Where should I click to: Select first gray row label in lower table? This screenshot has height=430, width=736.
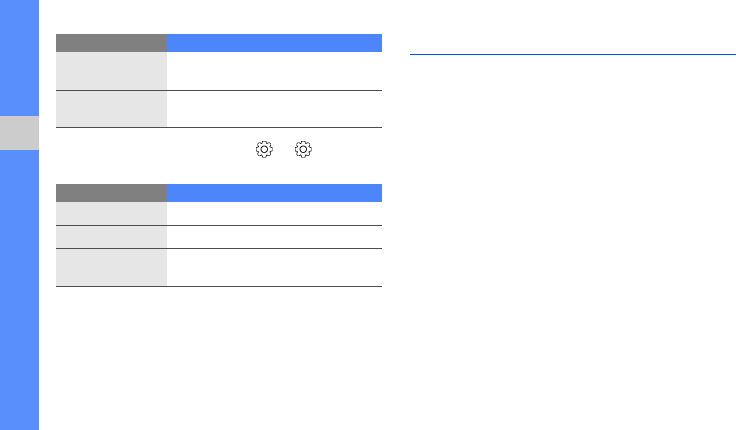111,213
